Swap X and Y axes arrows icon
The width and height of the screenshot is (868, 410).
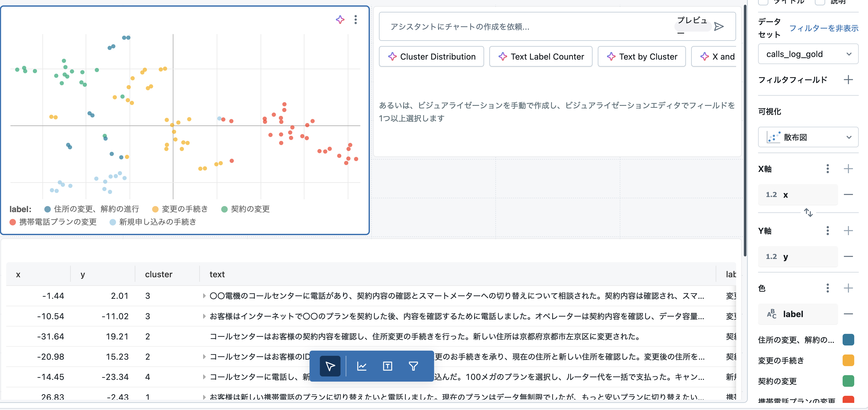(808, 213)
